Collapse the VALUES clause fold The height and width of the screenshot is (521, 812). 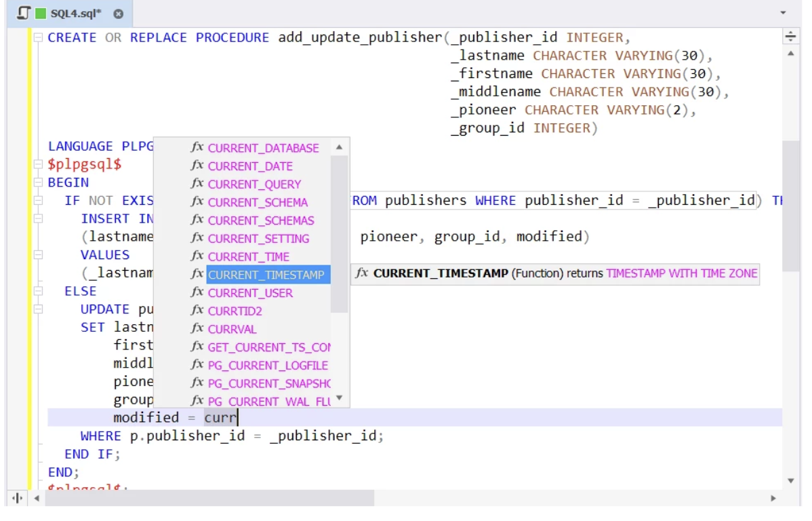pos(39,255)
